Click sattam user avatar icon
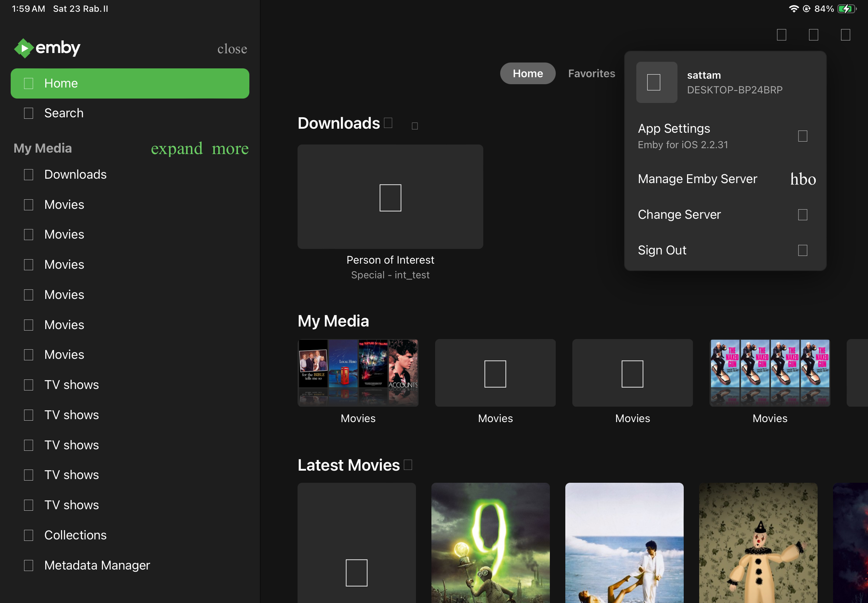 point(657,82)
